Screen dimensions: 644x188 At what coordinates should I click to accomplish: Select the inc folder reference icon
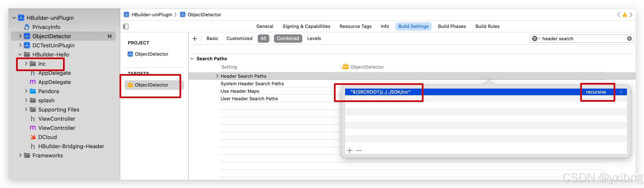(33, 64)
